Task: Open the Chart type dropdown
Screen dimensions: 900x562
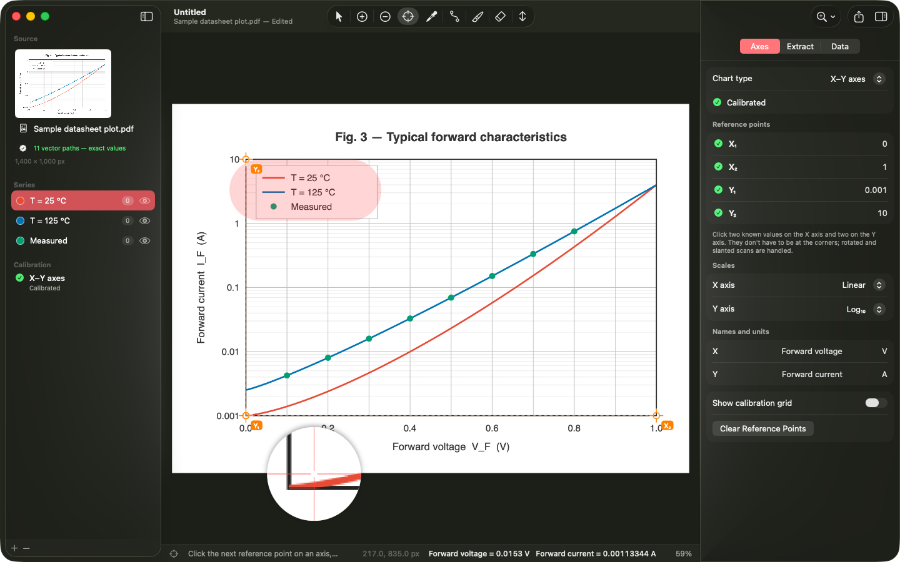Action: 879,79
